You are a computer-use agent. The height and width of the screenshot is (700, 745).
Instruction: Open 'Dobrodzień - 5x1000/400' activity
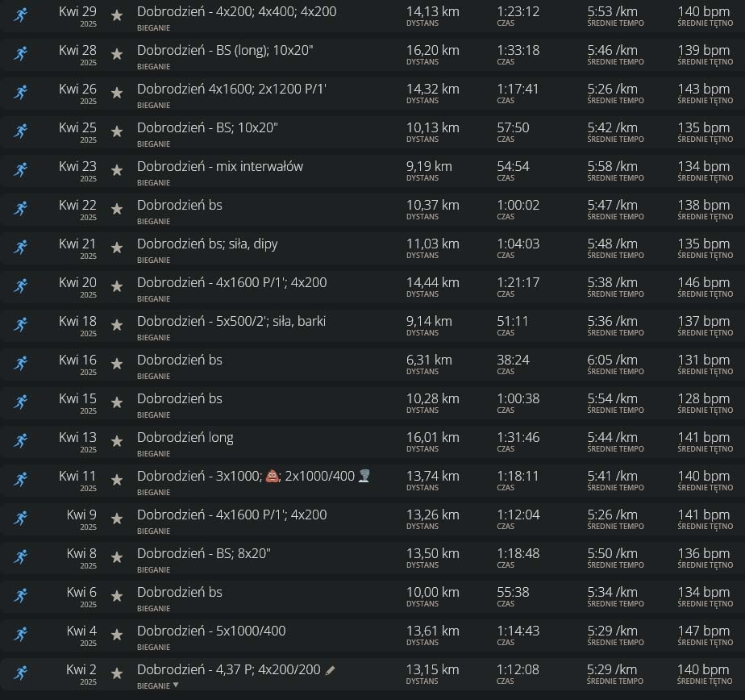point(211,631)
